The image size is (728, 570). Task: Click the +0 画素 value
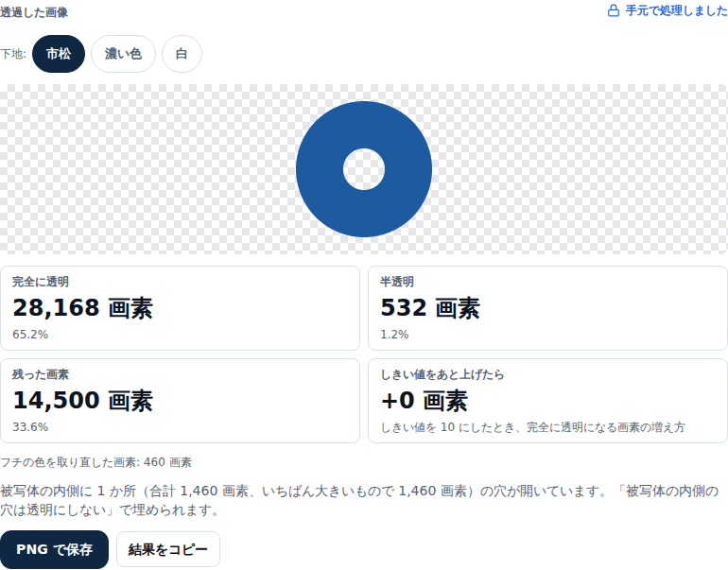425,400
